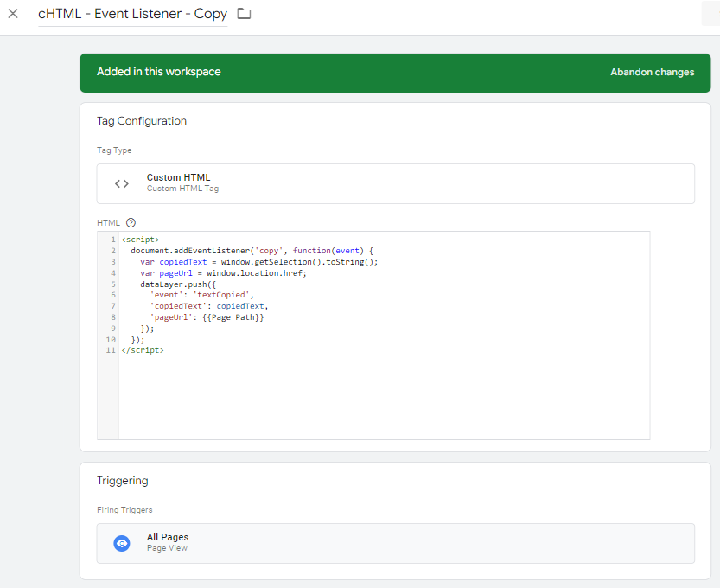Place cursor on the closing </script> line
This screenshot has width=720, height=588.
[x=143, y=350]
